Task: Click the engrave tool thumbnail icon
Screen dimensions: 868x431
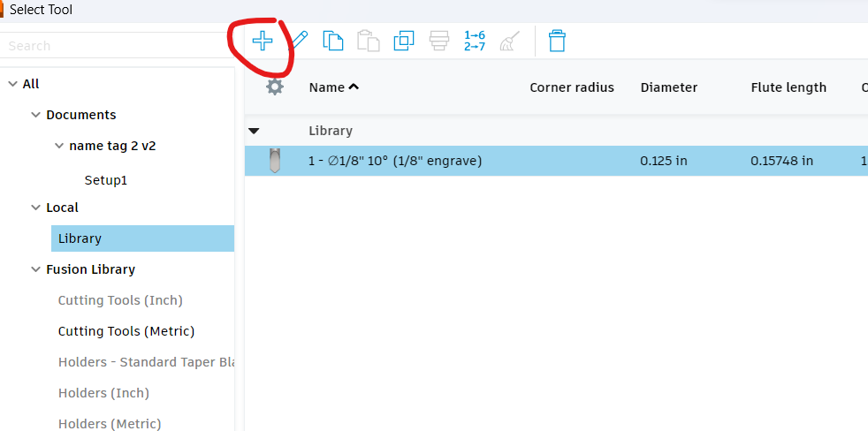Action: 275,162
